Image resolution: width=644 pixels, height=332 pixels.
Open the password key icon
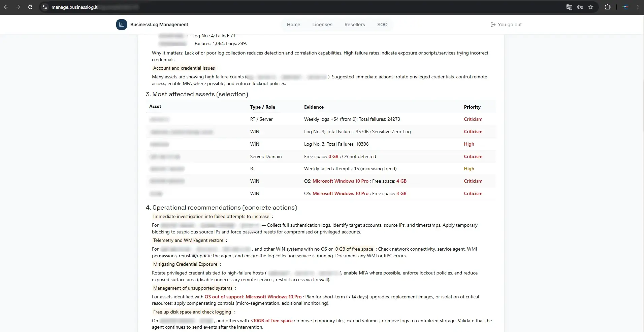[580, 7]
